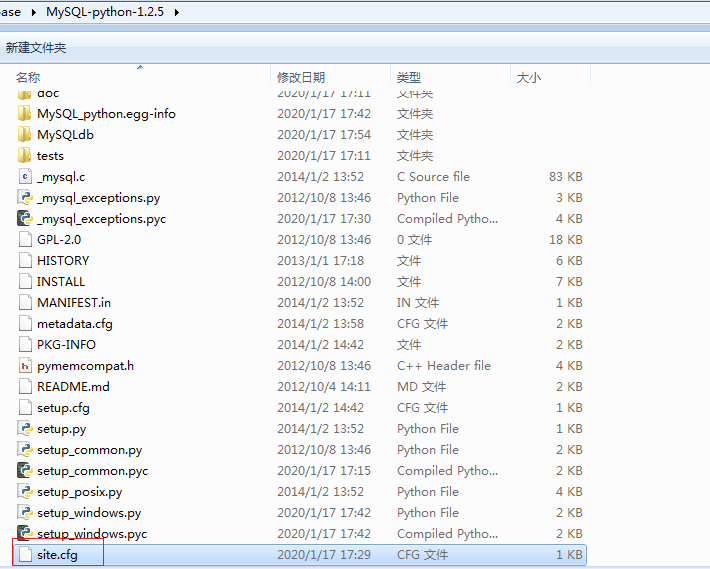710x569 pixels.
Task: Select the _mysql_exceptions.pyc file name
Action: (101, 219)
